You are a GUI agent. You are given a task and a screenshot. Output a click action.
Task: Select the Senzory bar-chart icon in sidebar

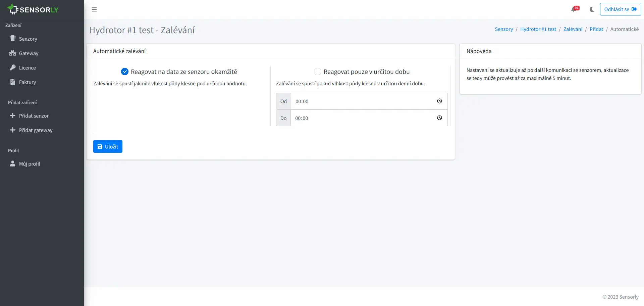12,39
